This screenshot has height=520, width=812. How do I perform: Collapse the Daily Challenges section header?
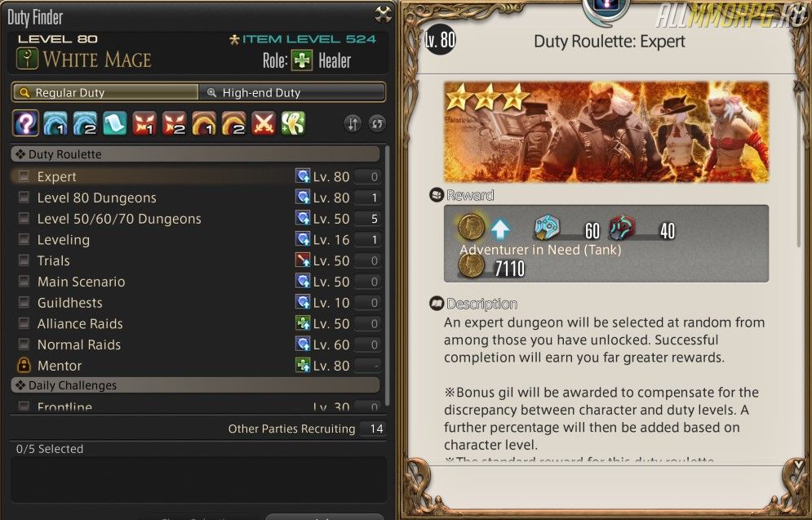pyautogui.click(x=195, y=384)
